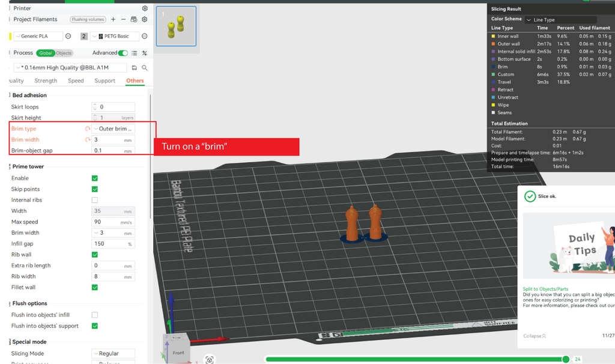Reset the Brim width value
This screenshot has height=364, width=615.
pyautogui.click(x=88, y=139)
